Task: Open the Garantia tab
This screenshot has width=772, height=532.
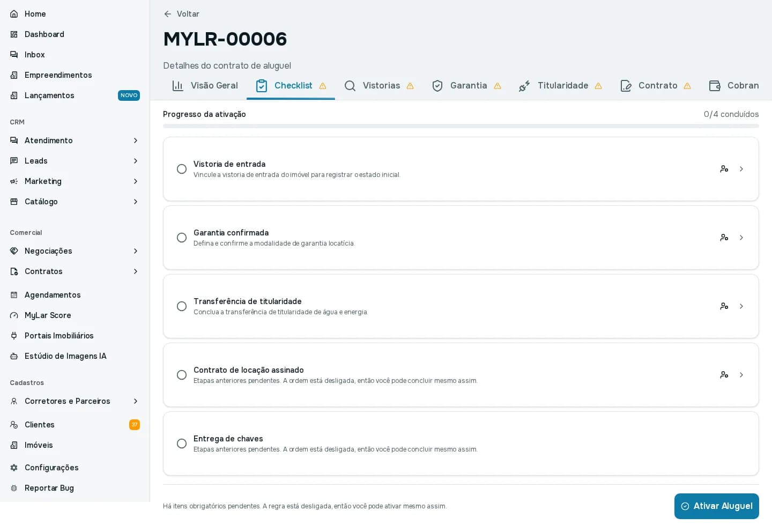Action: point(466,86)
